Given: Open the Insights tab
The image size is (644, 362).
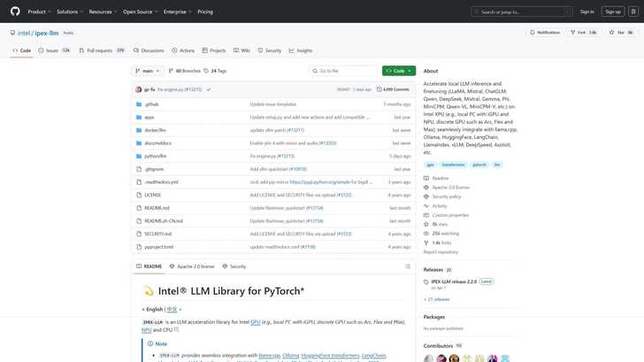Looking at the screenshot, I should point(301,50).
